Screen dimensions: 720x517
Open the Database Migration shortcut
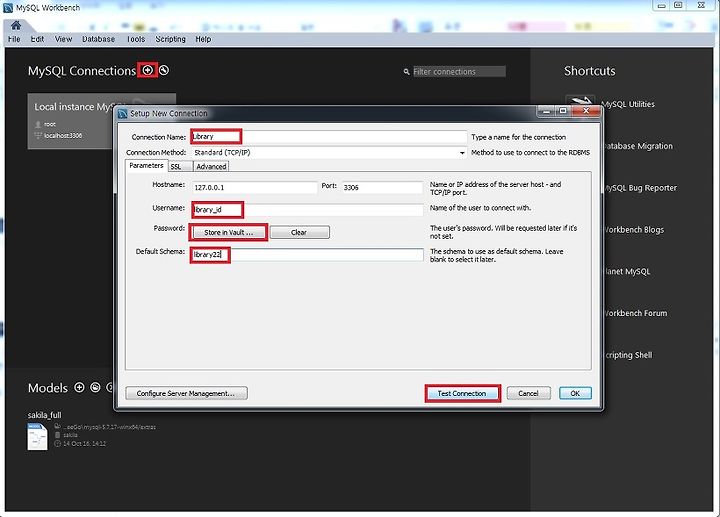pyautogui.click(x=639, y=146)
